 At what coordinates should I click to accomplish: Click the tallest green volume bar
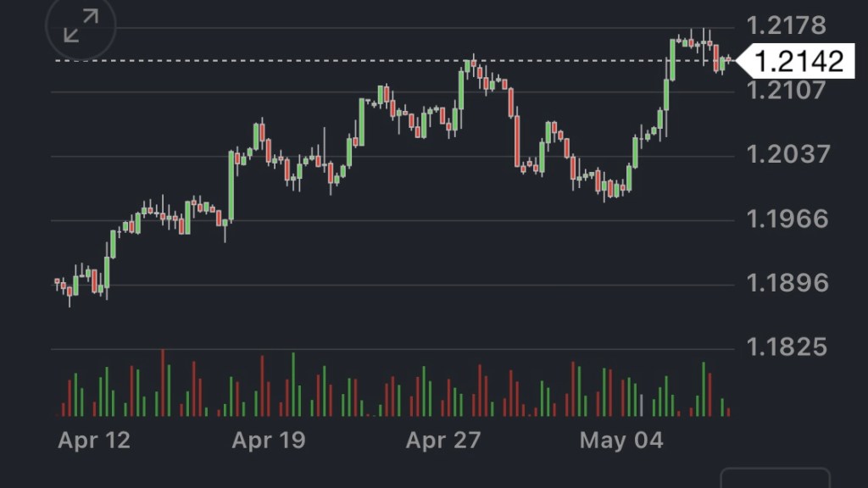293,385
